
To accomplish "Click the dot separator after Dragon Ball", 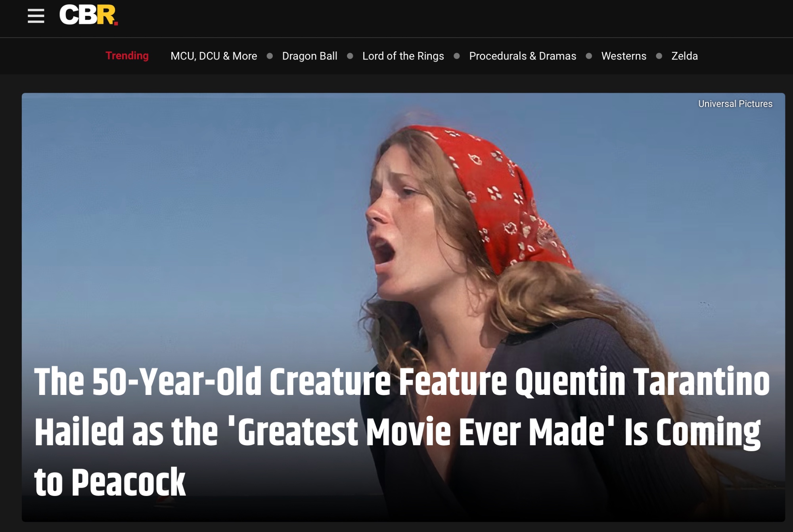I will (x=350, y=56).
